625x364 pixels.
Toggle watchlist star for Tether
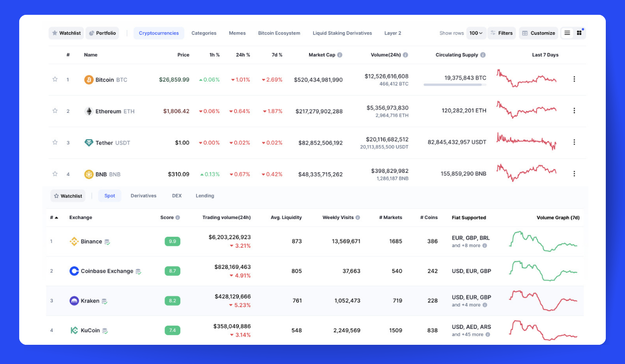point(55,142)
